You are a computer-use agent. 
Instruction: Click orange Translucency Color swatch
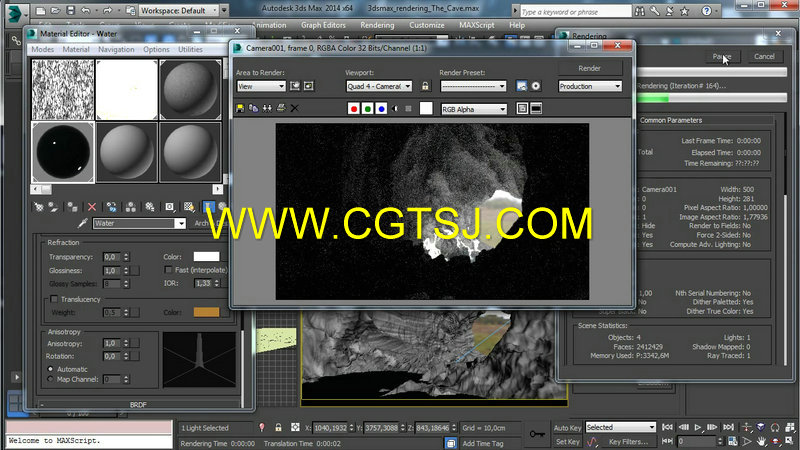(206, 312)
